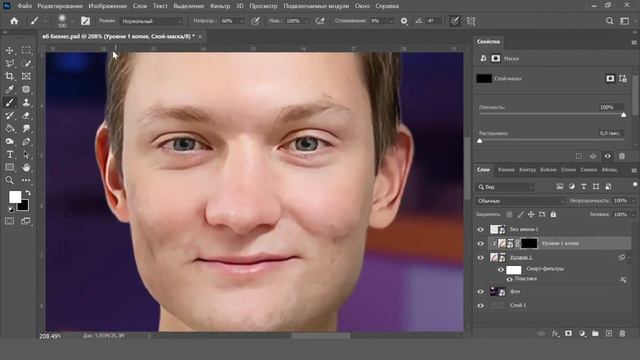Hide the 'фон' layer
The height and width of the screenshot is (360, 640).
tap(480, 292)
